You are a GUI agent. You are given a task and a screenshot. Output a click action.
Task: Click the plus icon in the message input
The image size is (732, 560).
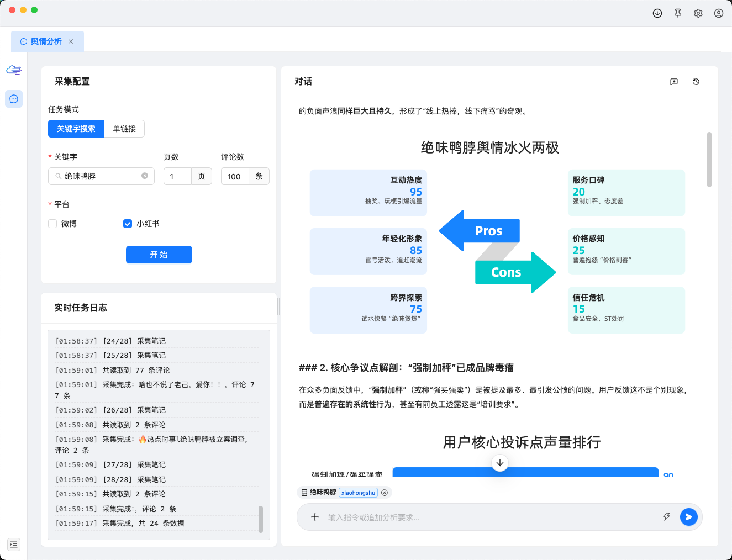click(315, 517)
